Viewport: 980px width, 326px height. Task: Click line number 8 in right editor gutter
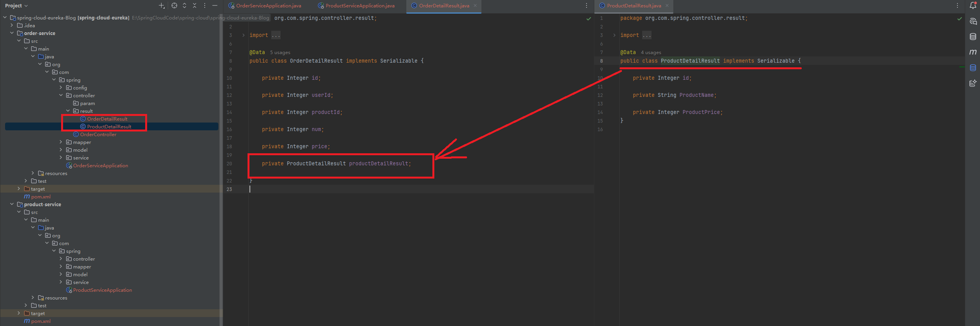click(x=601, y=61)
